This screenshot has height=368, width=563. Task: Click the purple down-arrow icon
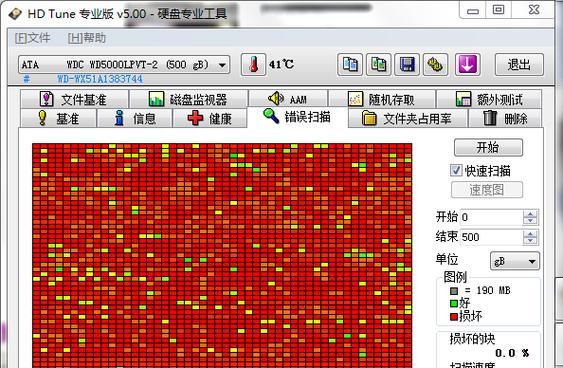pyautogui.click(x=467, y=65)
